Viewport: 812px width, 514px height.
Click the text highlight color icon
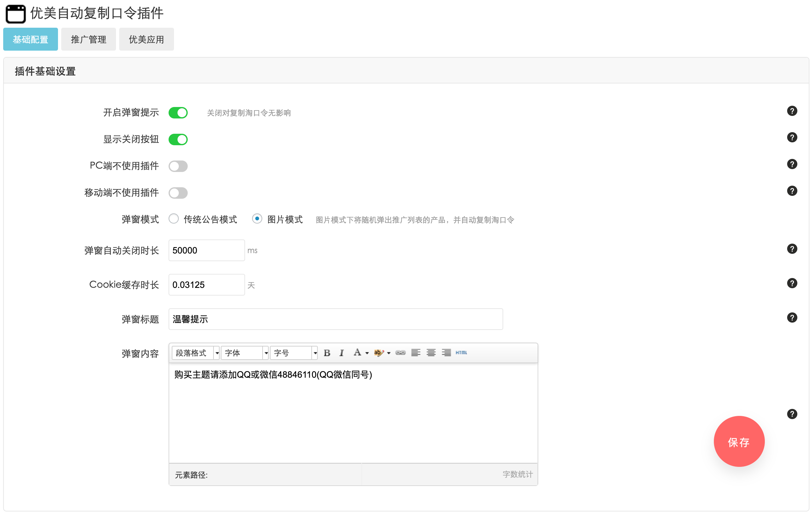[379, 353]
